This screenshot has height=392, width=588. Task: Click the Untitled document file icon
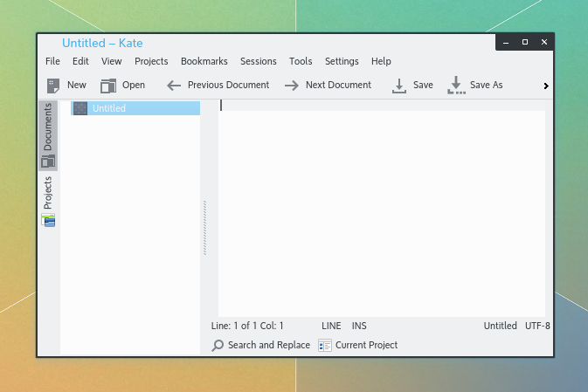point(80,108)
